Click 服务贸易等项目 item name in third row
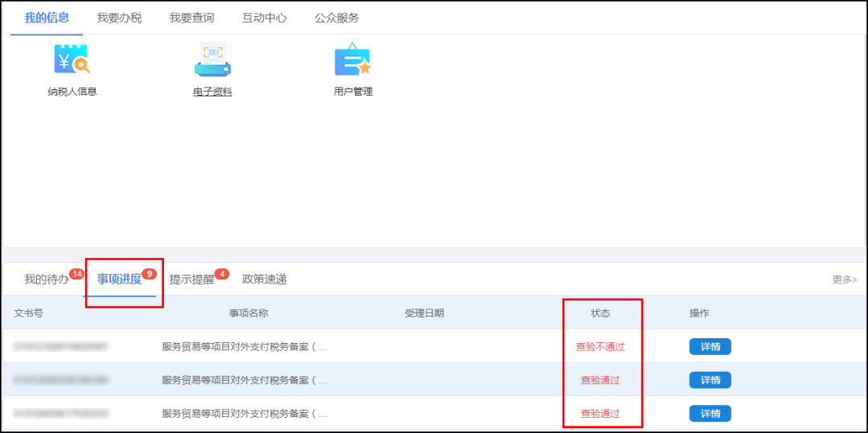The height and width of the screenshot is (433, 868). (244, 414)
